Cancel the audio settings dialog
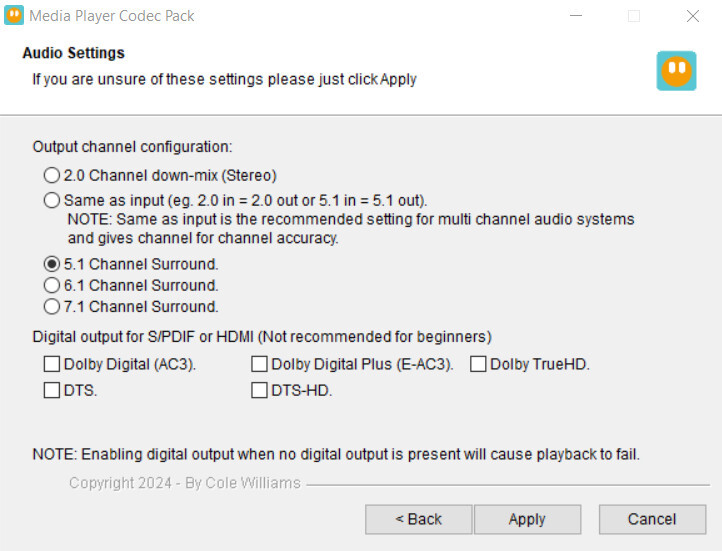The image size is (722, 551). tap(652, 519)
